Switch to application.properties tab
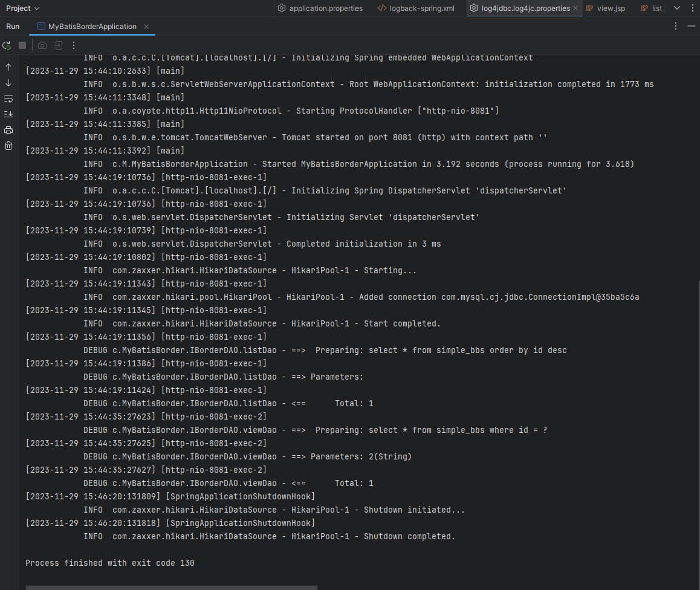 click(320, 8)
